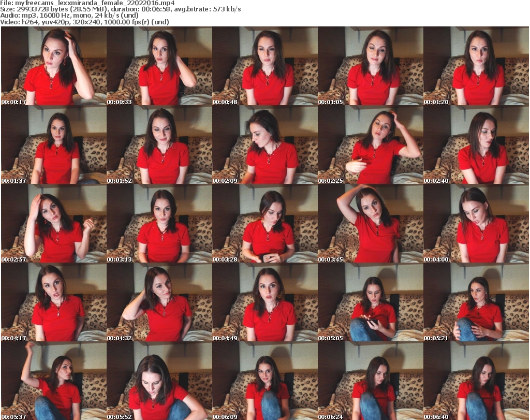
Task: Choose the frame marked 00:06:40
Action: point(476,381)
